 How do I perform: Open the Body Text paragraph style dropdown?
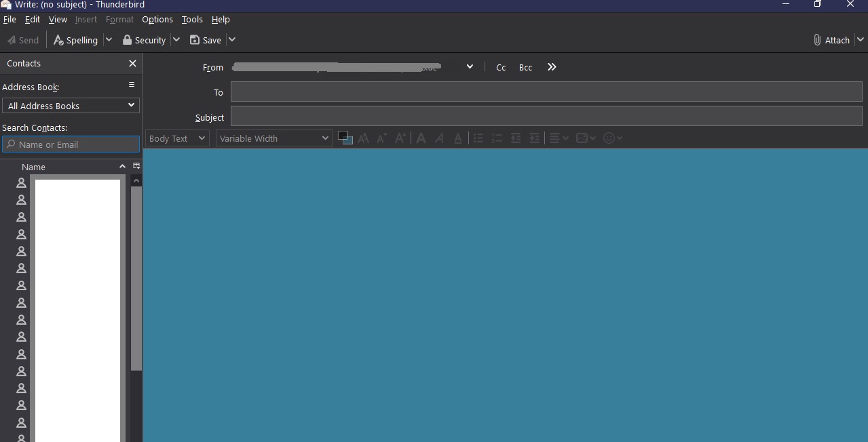tap(177, 138)
